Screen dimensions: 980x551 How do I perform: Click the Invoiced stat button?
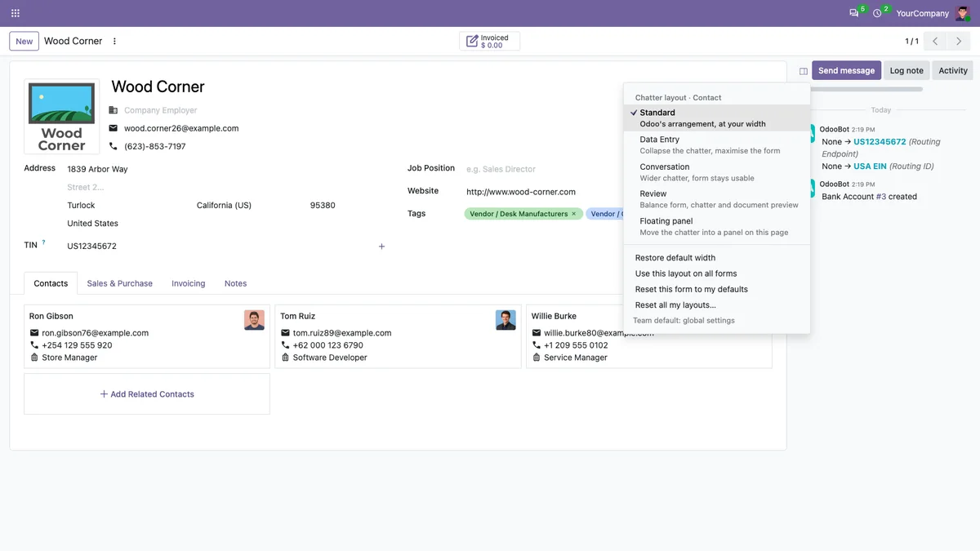coord(489,41)
